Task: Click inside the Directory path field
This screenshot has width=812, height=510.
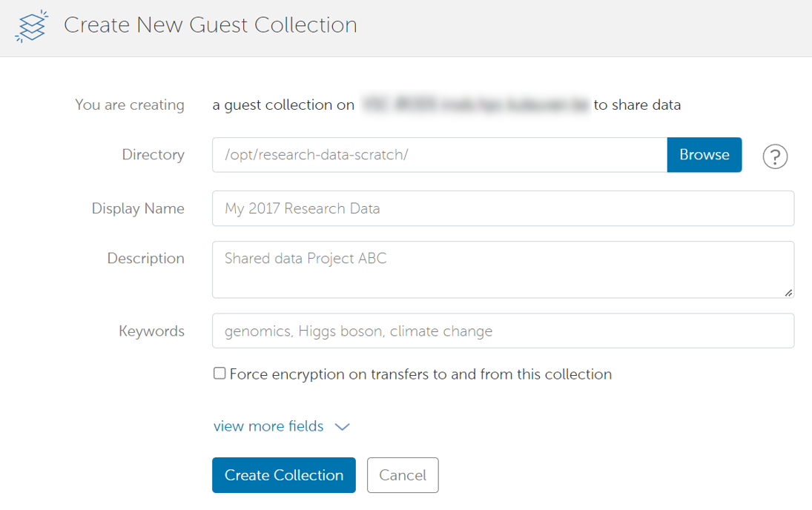Action: pos(440,155)
